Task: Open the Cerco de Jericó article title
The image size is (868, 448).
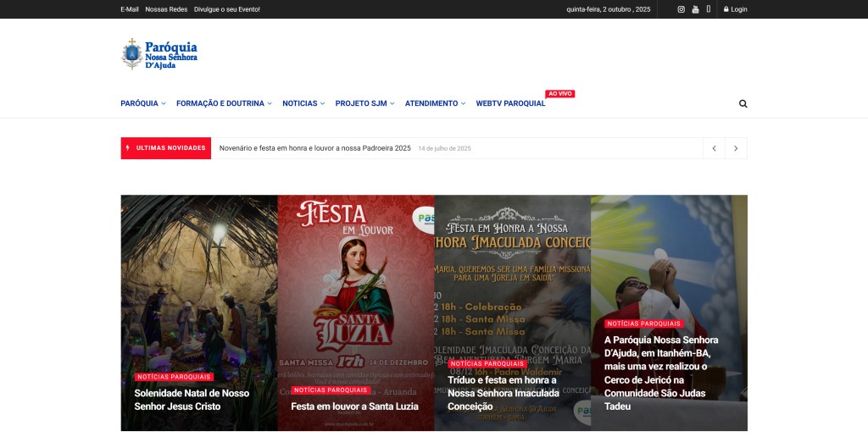Action: (661, 373)
